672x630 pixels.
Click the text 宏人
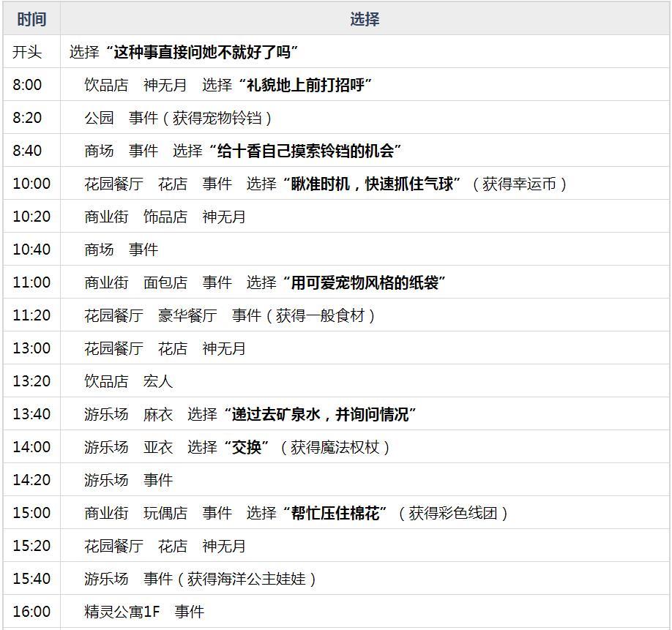pos(158,381)
